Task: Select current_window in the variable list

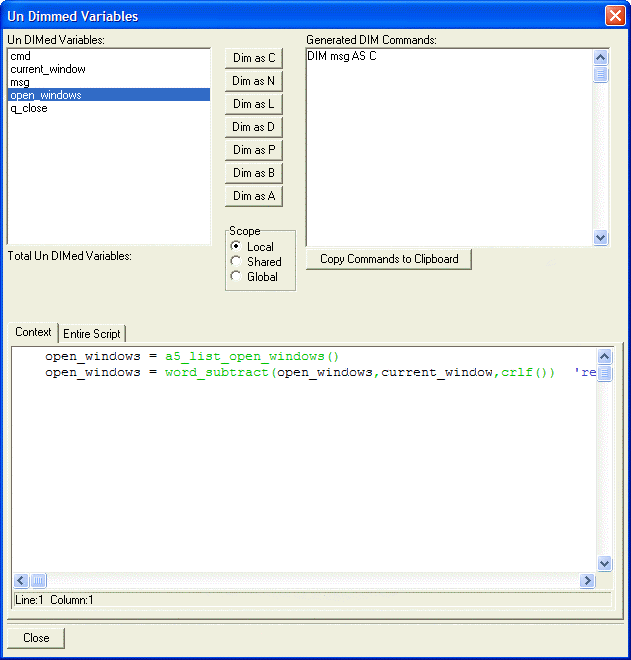Action: (x=109, y=69)
